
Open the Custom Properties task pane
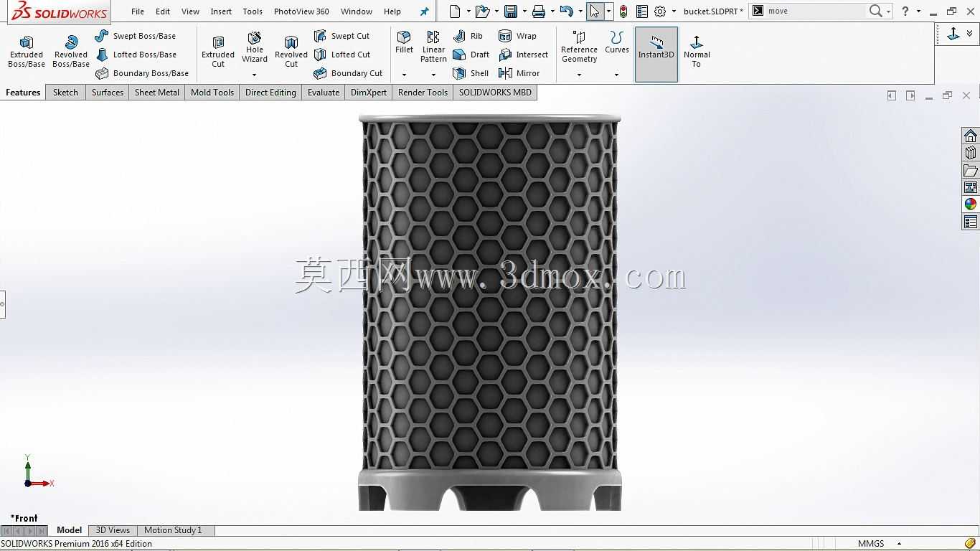tap(971, 222)
